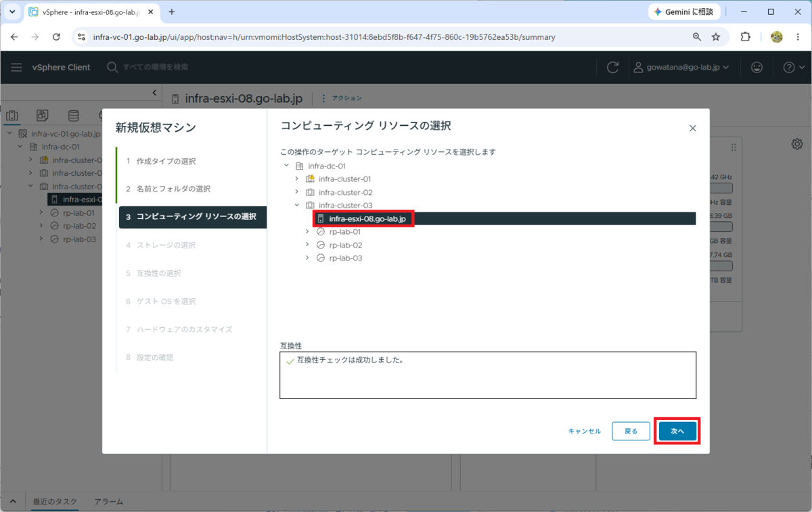Click the refresh icon in vSphere header
This screenshot has height=512, width=812.
tap(613, 67)
